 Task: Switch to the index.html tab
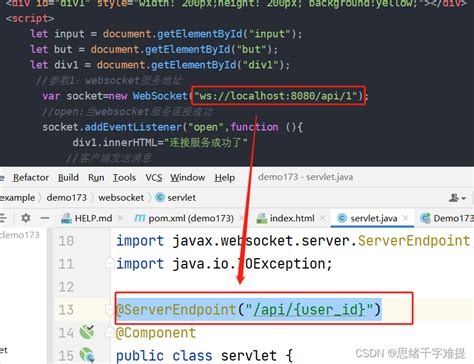coord(292,218)
